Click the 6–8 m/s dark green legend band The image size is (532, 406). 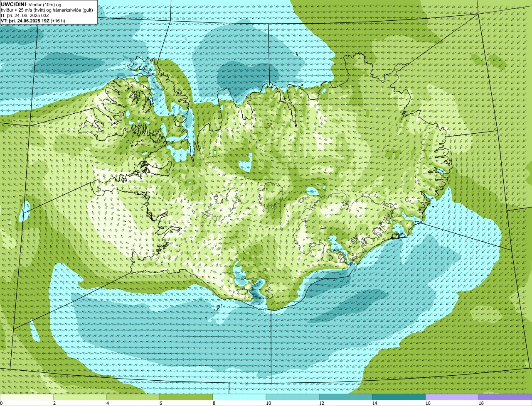pos(186,397)
